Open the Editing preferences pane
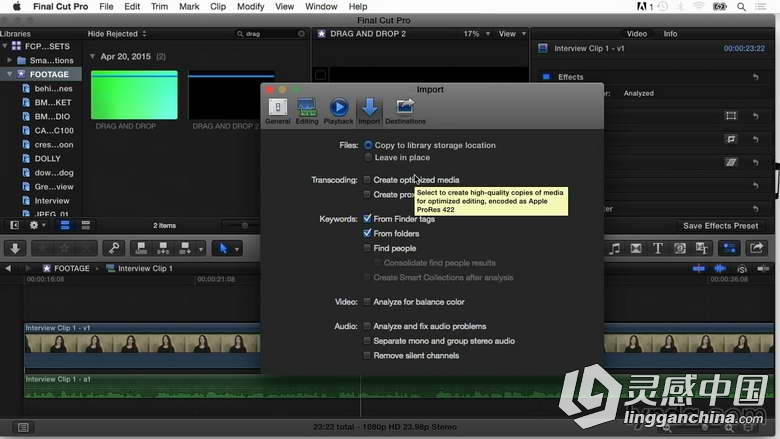 click(x=307, y=111)
